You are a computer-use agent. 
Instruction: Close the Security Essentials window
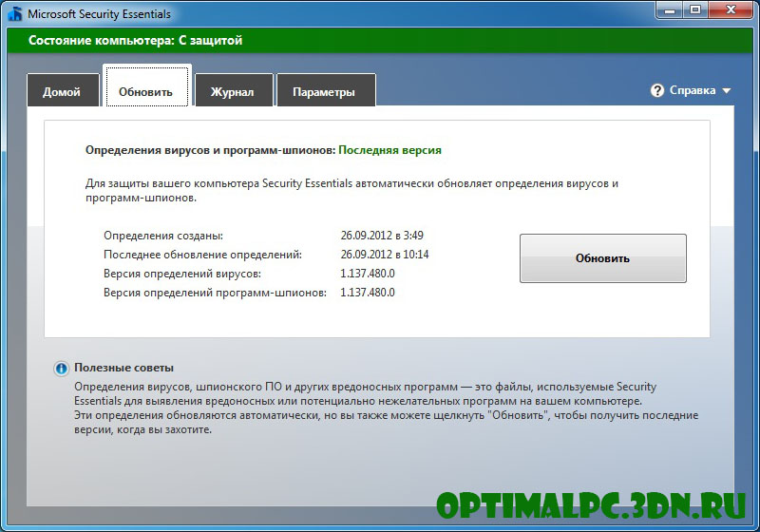[731, 10]
